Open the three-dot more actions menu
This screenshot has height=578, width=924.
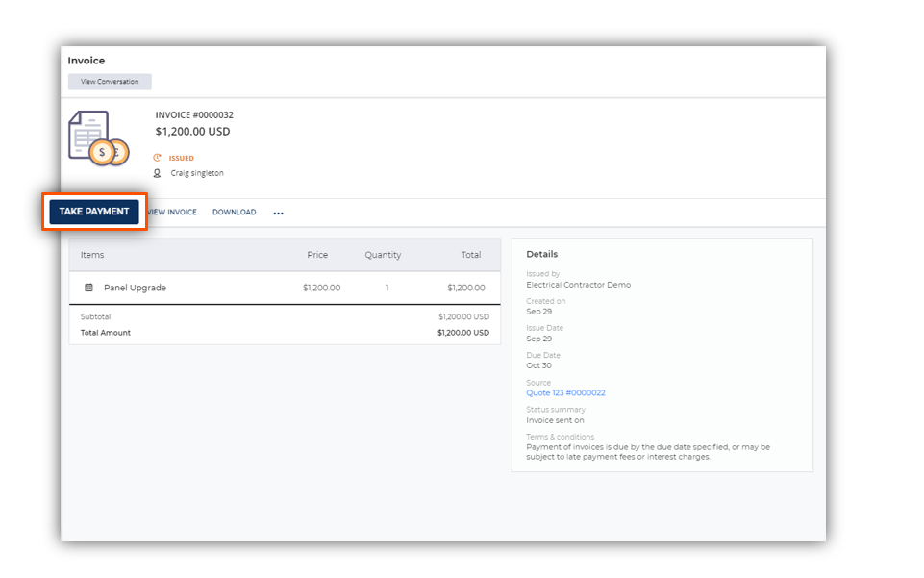coord(278,214)
